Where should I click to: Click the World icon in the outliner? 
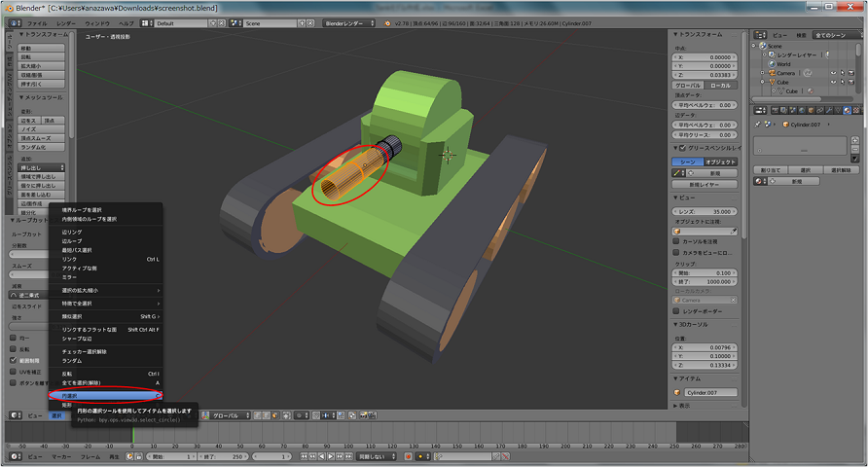(x=770, y=63)
